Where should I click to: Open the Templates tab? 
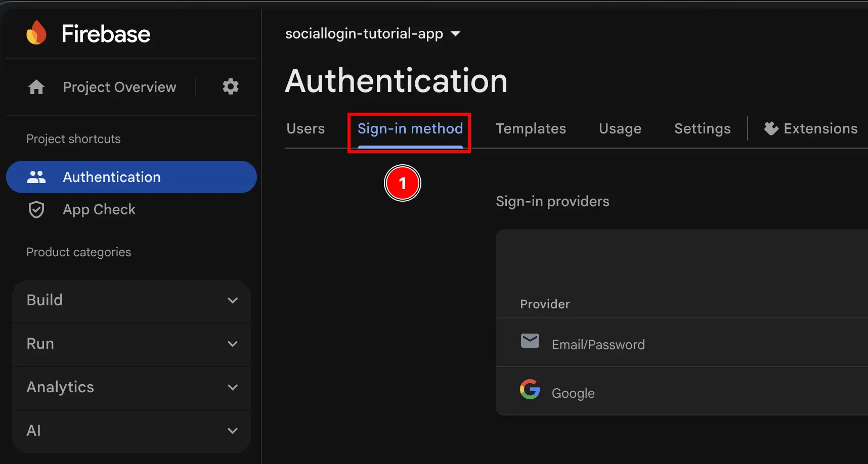(531, 128)
